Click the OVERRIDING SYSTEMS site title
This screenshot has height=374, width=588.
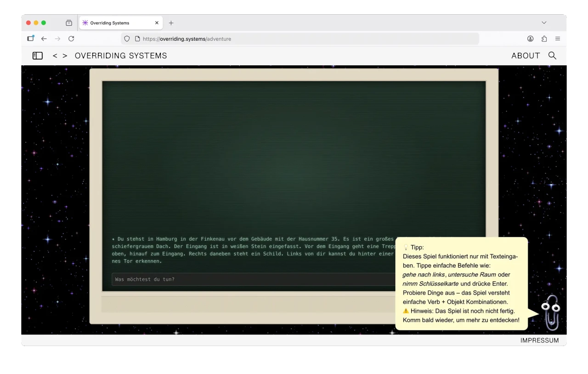click(121, 56)
